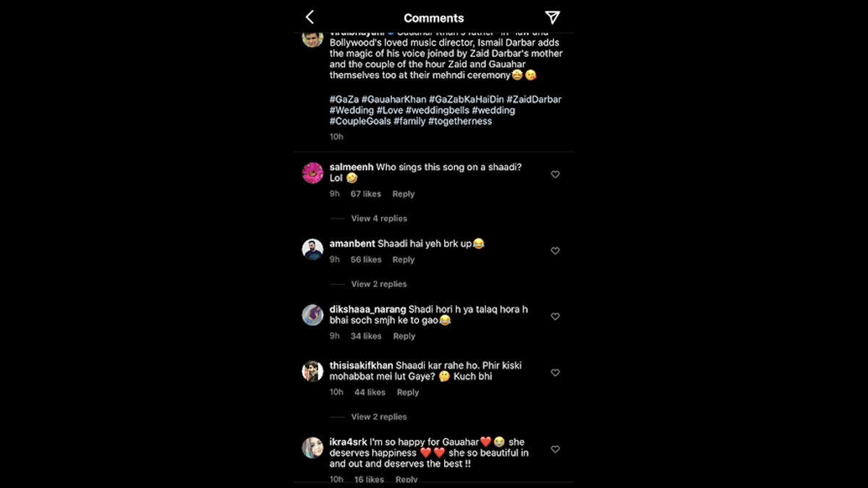Tap heart on thisisakifkhan's comment

(556, 373)
